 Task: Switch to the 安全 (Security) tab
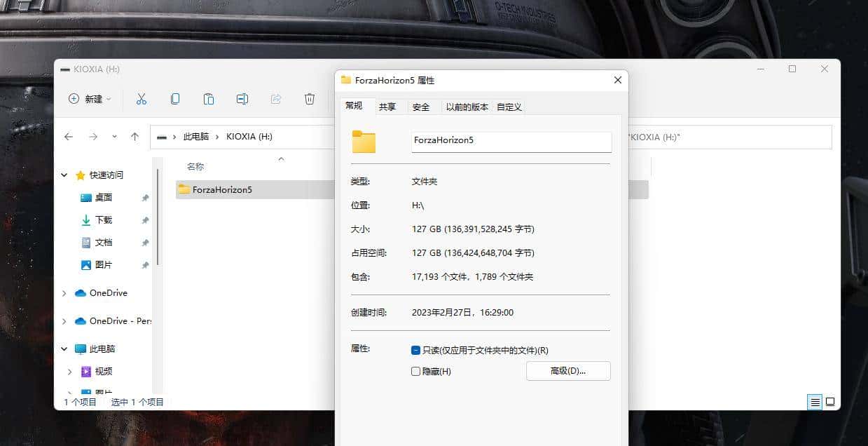[422, 107]
